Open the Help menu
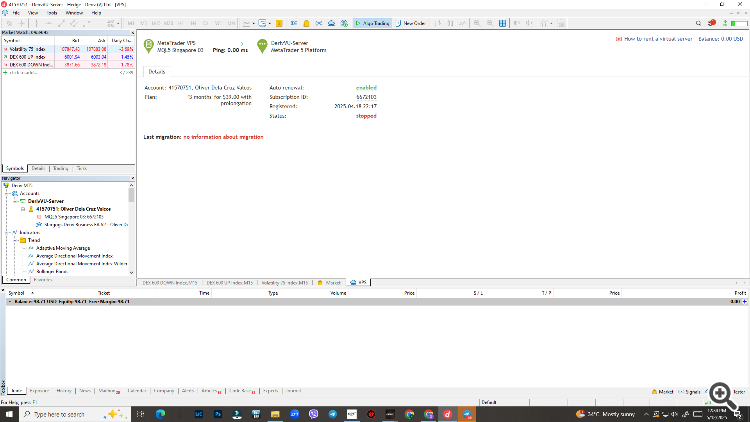The height and width of the screenshot is (422, 750). (x=96, y=13)
